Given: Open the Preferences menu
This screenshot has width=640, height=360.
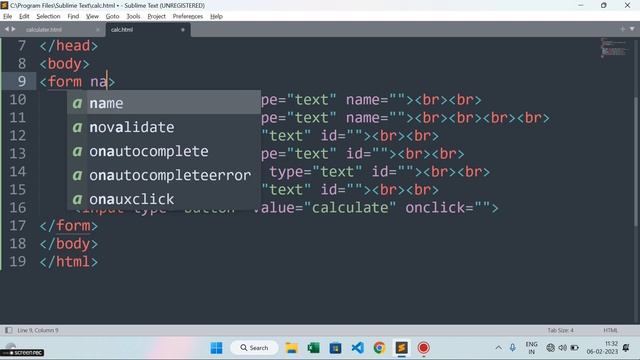Looking at the screenshot, I should (x=188, y=16).
